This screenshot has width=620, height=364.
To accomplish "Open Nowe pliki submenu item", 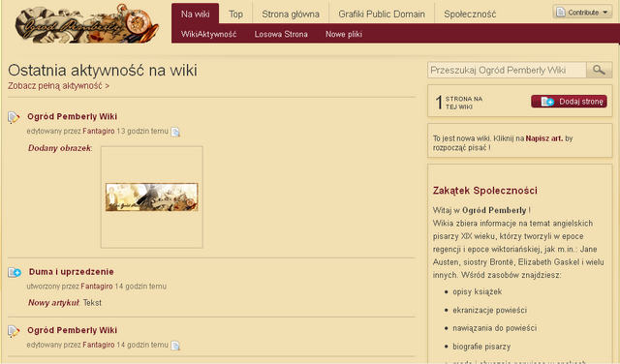I will tap(344, 35).
